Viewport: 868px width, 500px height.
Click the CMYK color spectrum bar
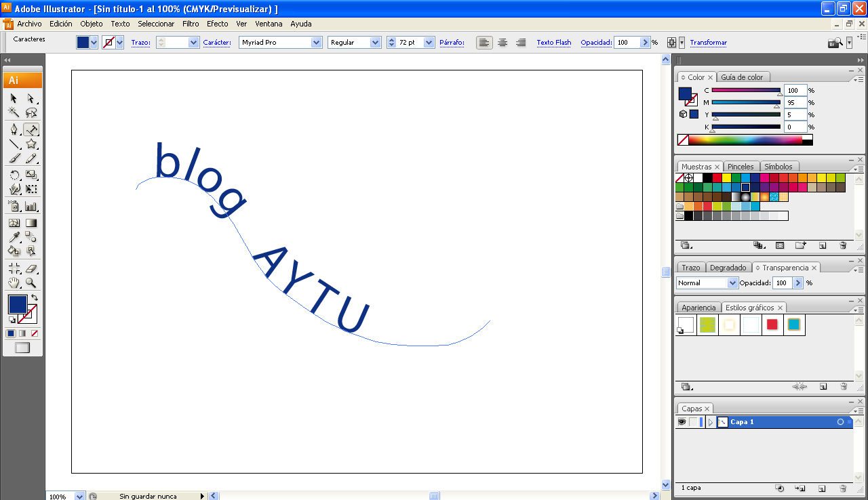745,140
